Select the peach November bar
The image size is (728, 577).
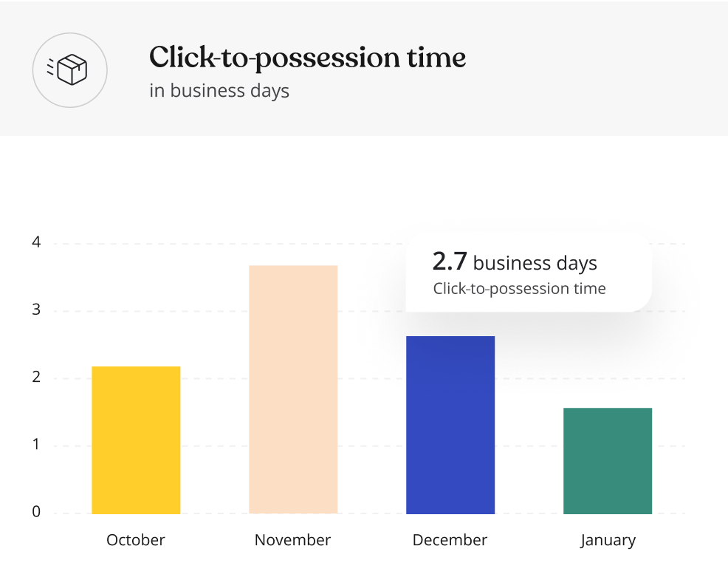tap(293, 389)
